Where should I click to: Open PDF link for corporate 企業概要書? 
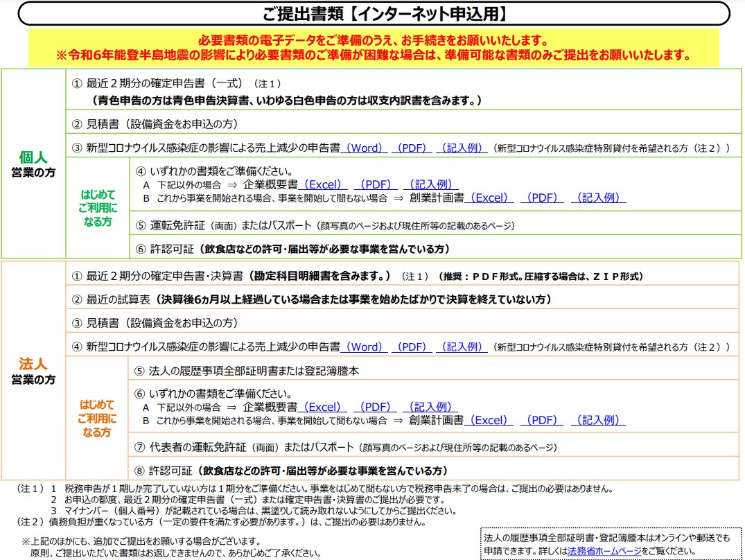375,407
